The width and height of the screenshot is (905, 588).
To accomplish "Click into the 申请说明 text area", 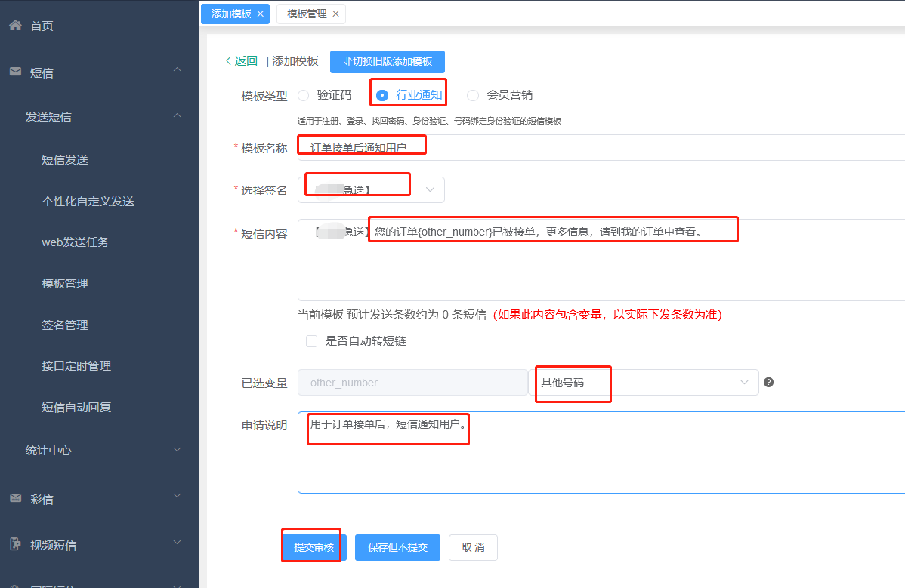I will [x=601, y=453].
